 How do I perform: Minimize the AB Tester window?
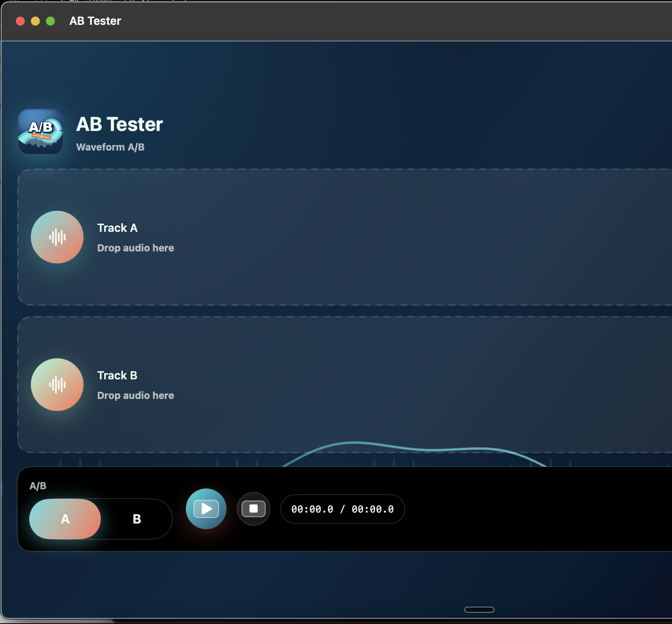35,21
